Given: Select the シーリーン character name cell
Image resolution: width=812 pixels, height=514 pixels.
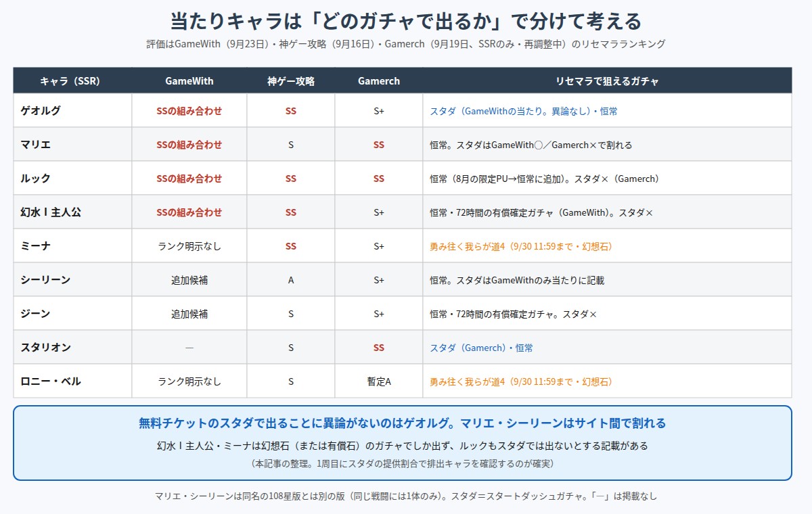Looking at the screenshot, I should [x=72, y=279].
